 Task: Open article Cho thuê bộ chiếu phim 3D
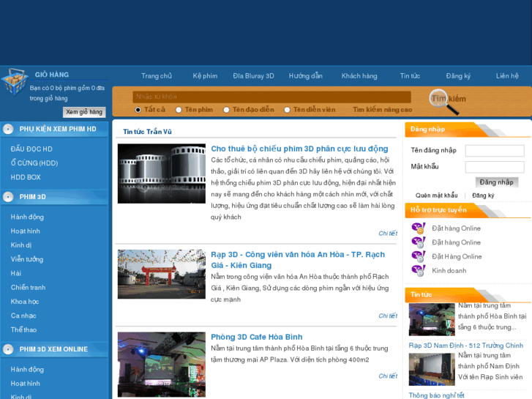click(x=299, y=149)
